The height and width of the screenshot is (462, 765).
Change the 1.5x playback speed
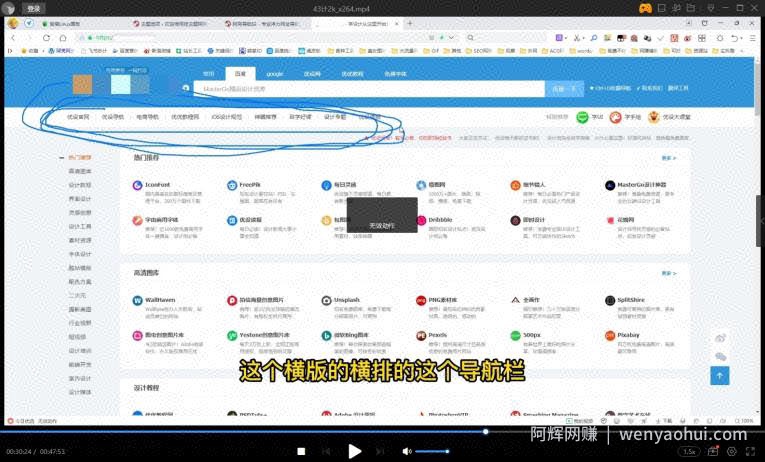689,452
